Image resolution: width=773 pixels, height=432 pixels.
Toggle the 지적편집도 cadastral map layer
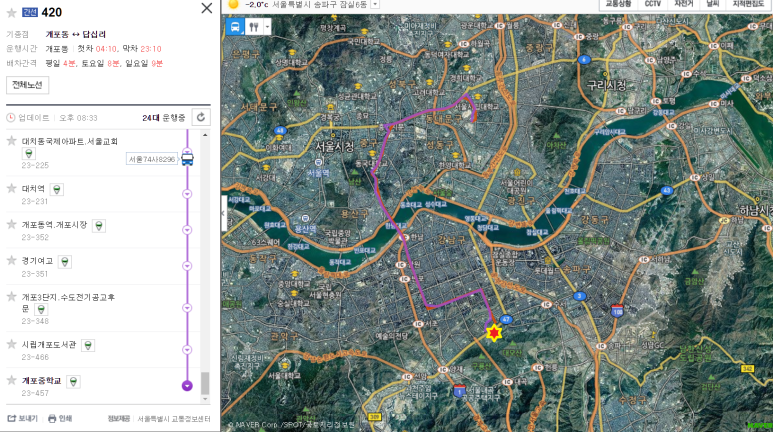(748, 4)
